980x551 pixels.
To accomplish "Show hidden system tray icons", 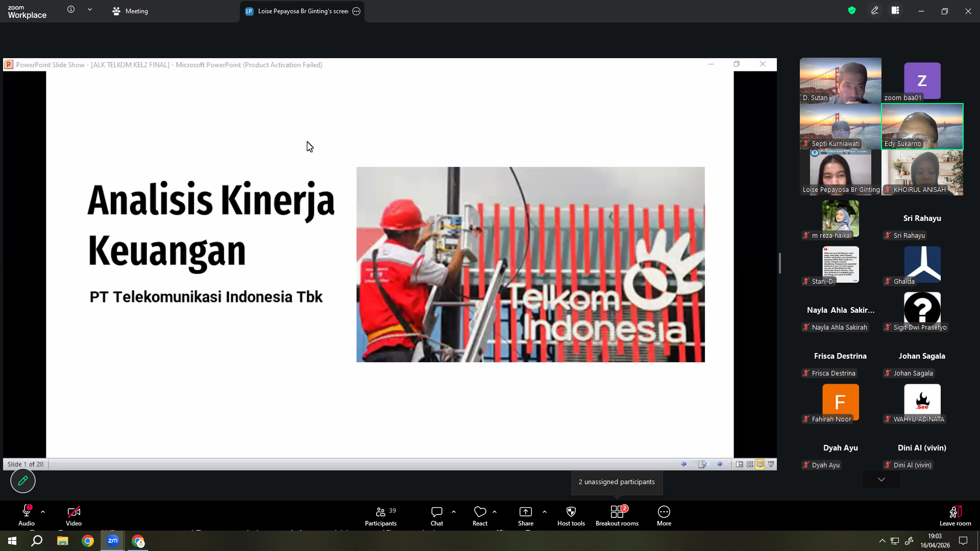I will 882,541.
